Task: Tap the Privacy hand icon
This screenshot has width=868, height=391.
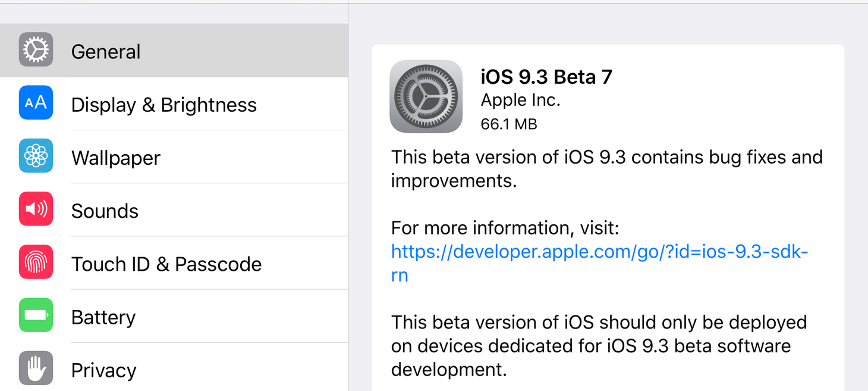Action: 36,368
